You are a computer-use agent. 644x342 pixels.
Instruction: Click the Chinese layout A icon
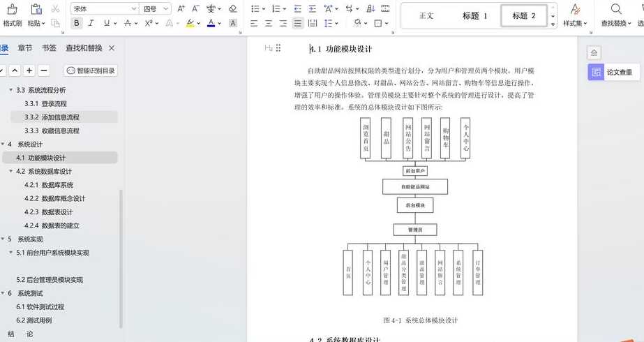click(328, 8)
